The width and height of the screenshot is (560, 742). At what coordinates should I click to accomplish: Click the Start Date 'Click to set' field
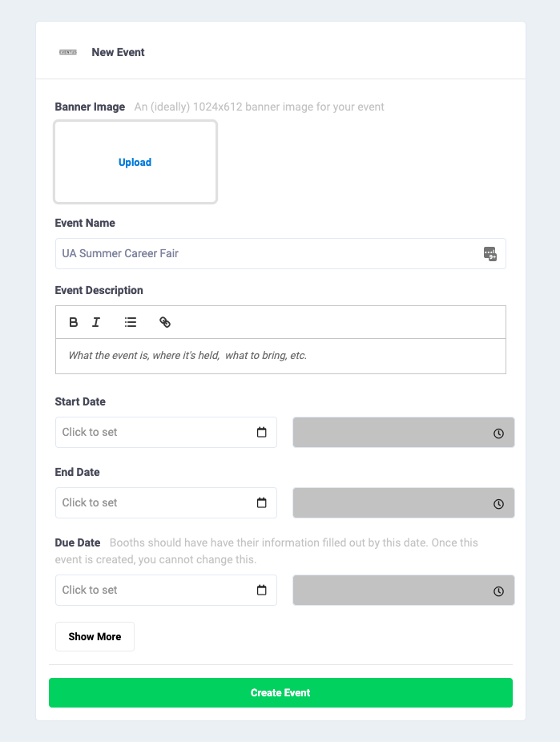pos(152,432)
